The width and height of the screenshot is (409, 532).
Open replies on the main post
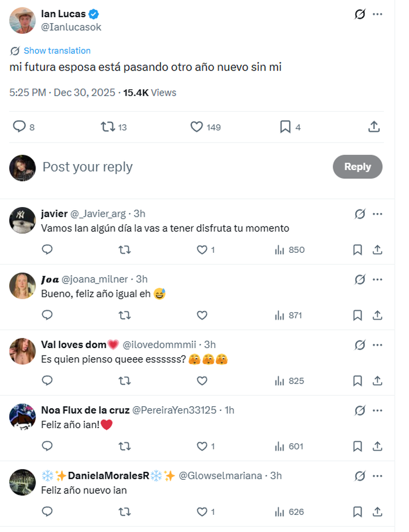pos(19,127)
